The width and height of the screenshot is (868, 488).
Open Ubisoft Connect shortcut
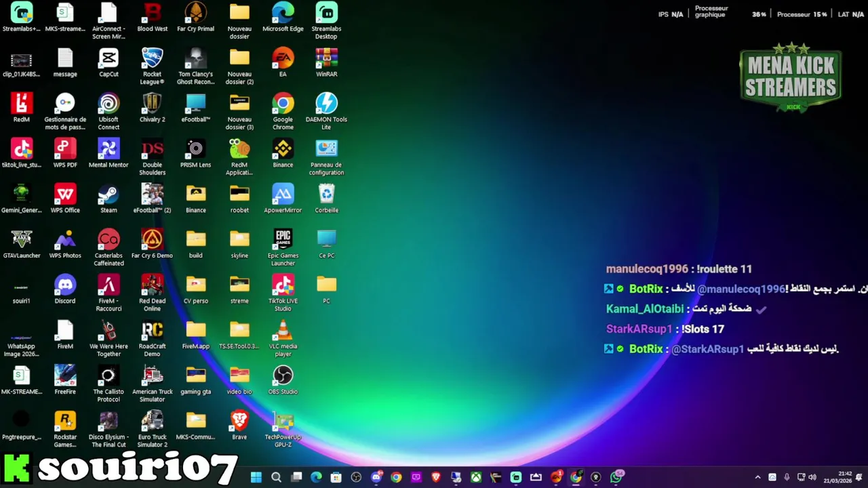pyautogui.click(x=108, y=111)
